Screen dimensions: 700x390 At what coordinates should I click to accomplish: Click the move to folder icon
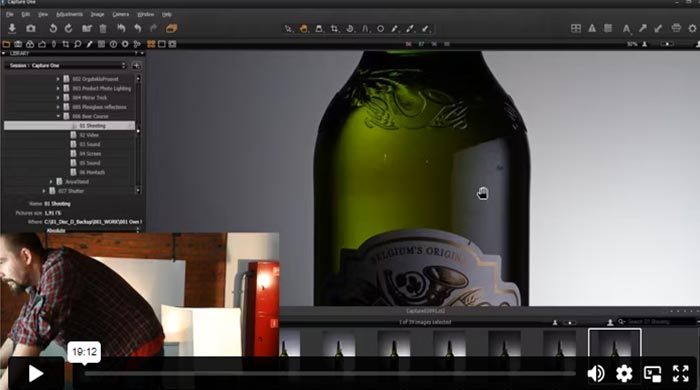tap(87, 29)
